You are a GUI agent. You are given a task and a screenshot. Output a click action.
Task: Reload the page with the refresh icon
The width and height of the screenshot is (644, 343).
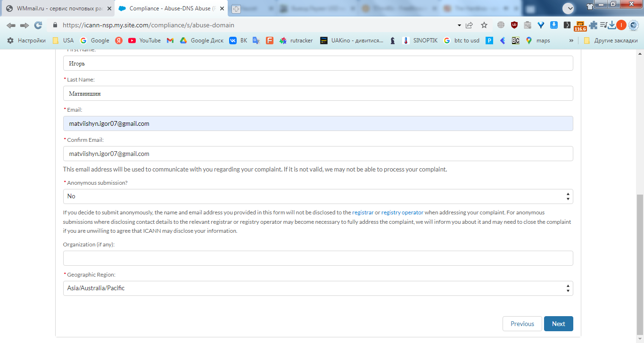click(38, 25)
